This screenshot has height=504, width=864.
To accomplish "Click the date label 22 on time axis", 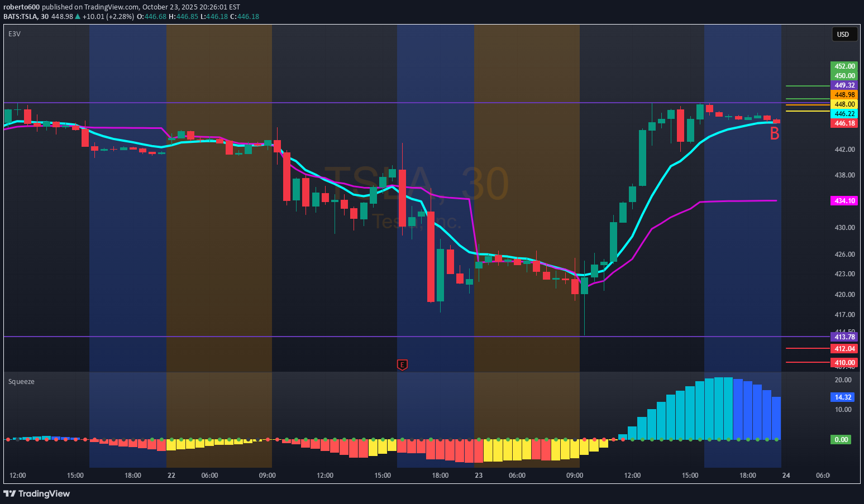I will pyautogui.click(x=171, y=476).
